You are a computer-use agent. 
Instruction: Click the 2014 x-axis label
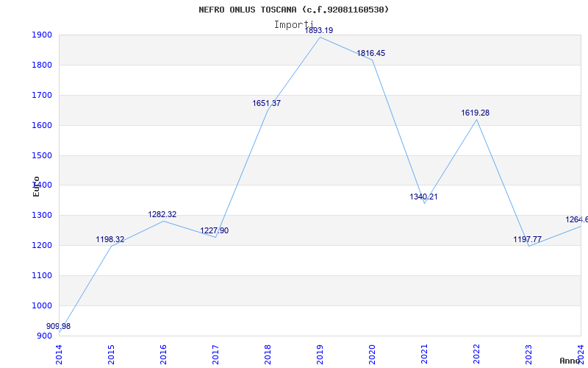(59, 355)
